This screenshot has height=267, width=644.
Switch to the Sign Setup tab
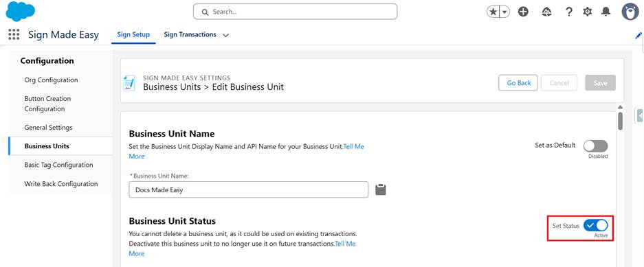(133, 35)
